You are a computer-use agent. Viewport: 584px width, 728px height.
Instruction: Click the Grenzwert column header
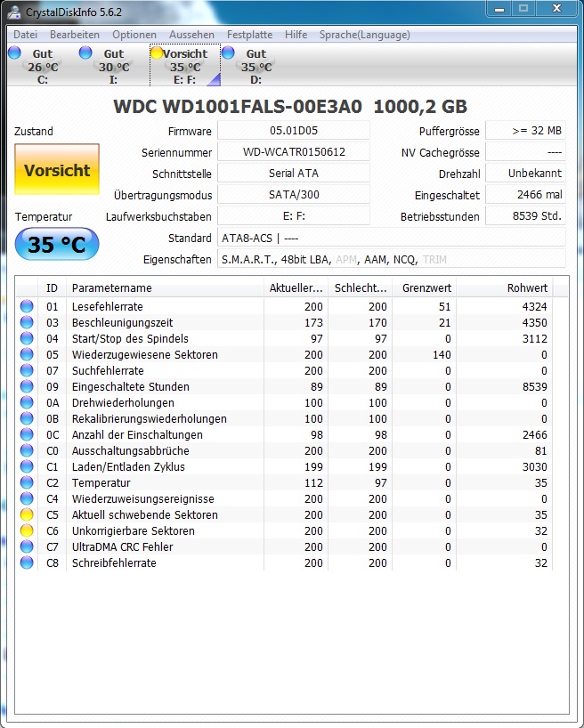pos(424,287)
